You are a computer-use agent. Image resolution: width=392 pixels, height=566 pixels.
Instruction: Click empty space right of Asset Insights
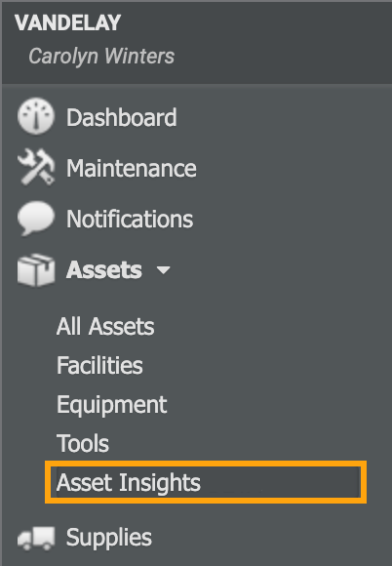(281, 482)
